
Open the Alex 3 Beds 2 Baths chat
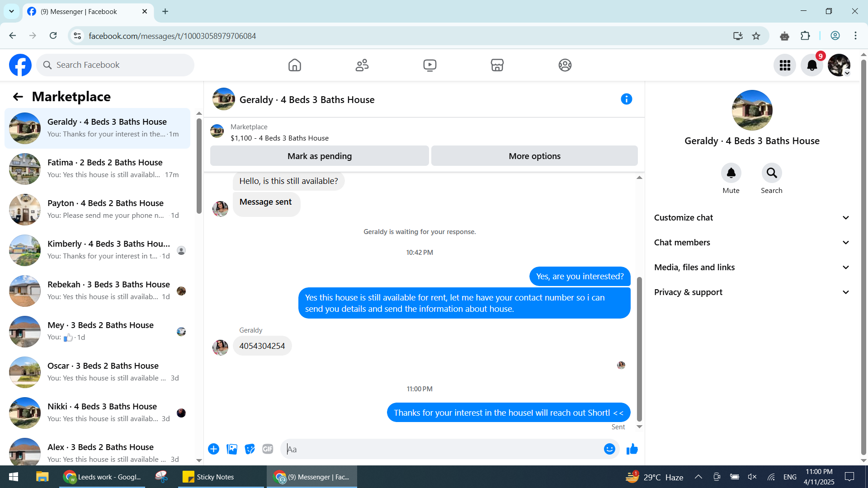97,452
